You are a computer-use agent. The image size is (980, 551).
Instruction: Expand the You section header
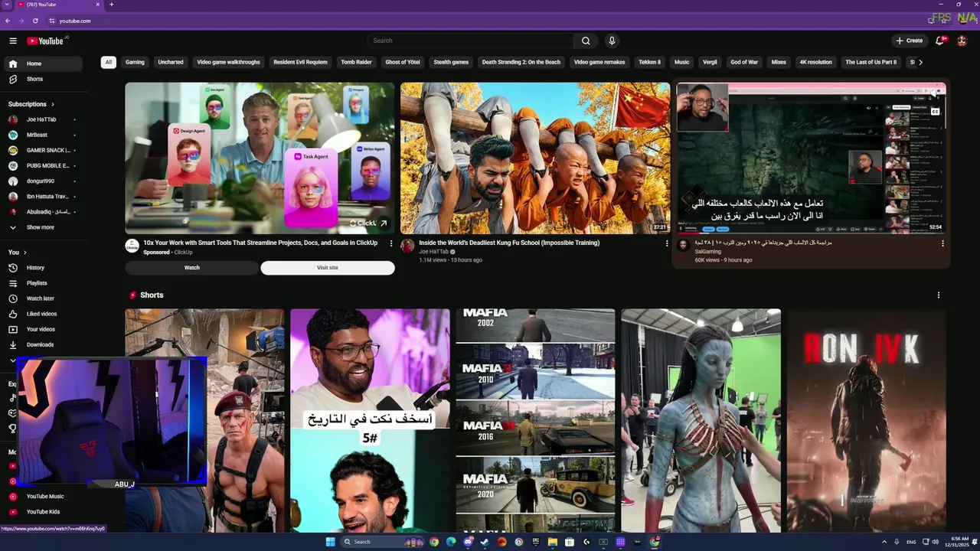click(18, 252)
